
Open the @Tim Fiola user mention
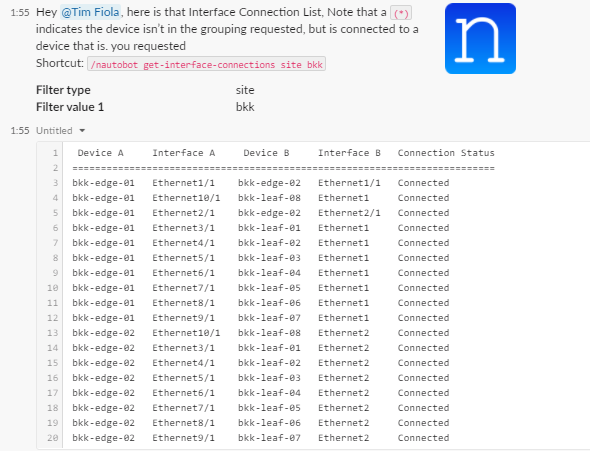pyautogui.click(x=90, y=12)
